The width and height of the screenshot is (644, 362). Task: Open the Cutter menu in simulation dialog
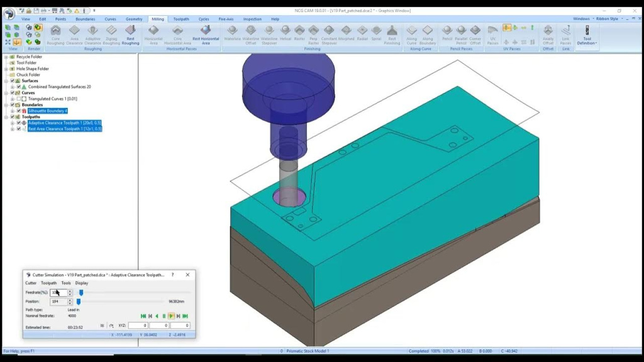[x=31, y=283]
